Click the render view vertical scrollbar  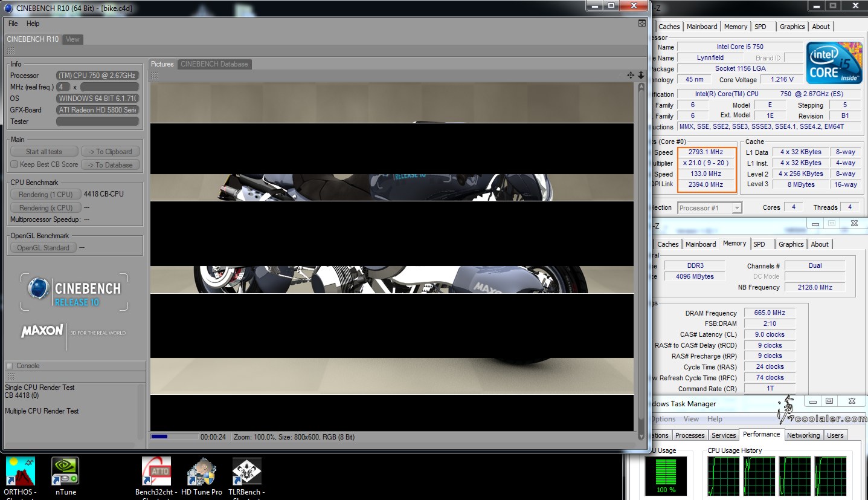[641, 260]
